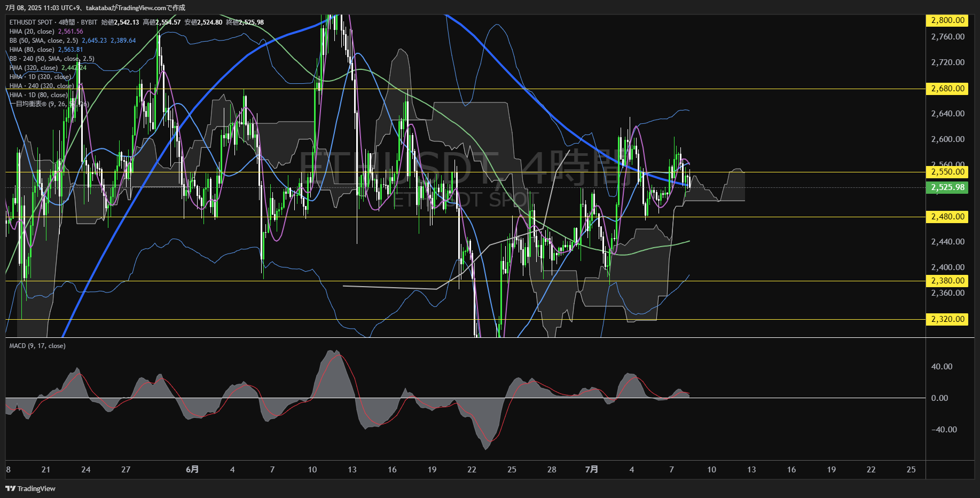Click the yellow 2,680.00 price line label
Image resolution: width=980 pixels, height=498 pixels.
point(947,89)
